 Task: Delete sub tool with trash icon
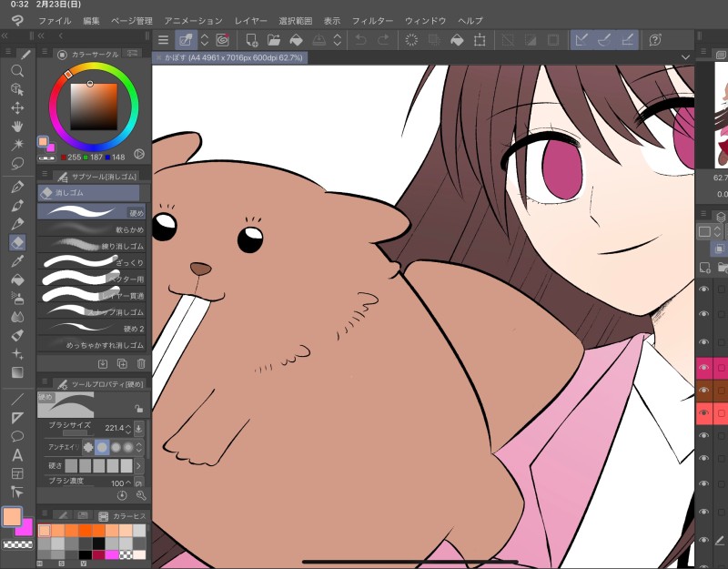[x=141, y=363]
